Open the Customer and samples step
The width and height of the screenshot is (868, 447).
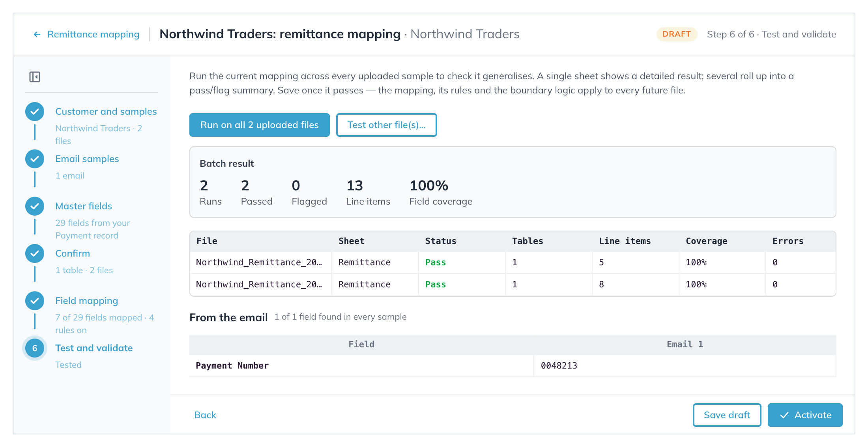[x=106, y=112]
